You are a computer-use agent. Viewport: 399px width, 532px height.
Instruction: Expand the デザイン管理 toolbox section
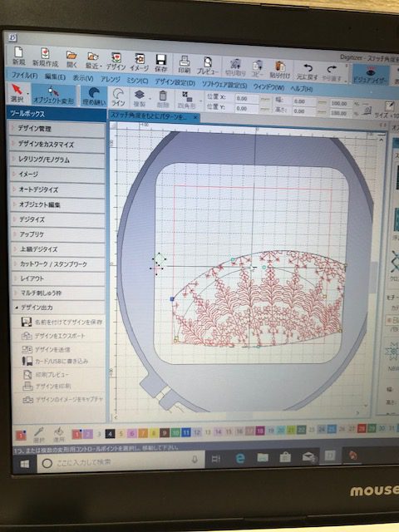pyautogui.click(x=57, y=129)
